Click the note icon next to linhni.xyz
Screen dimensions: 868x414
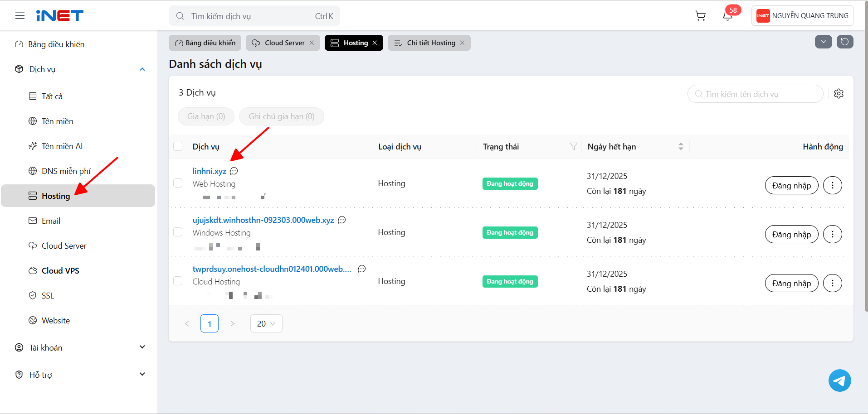[234, 171]
